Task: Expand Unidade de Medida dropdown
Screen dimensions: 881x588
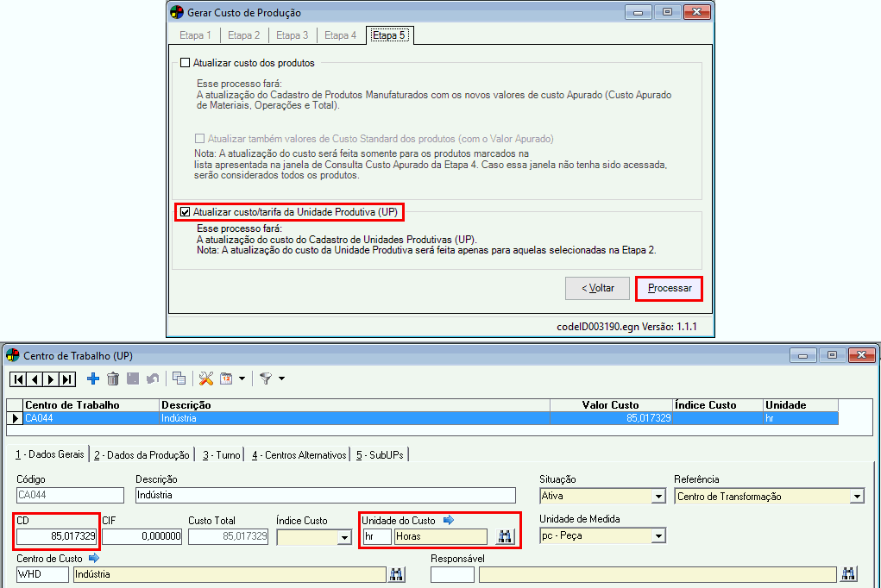Action: pos(658,536)
